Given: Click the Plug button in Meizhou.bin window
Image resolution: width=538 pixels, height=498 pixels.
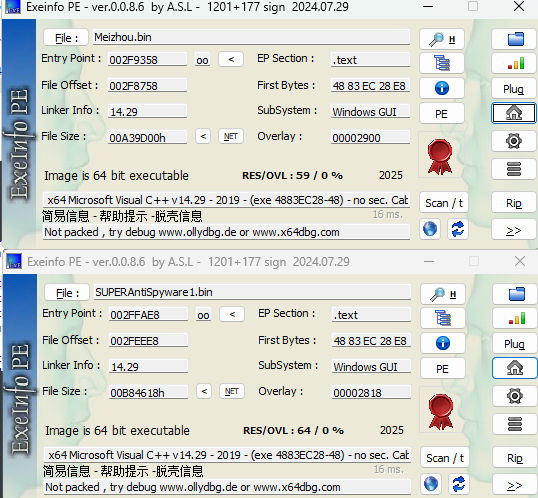Looking at the screenshot, I should point(515,89).
